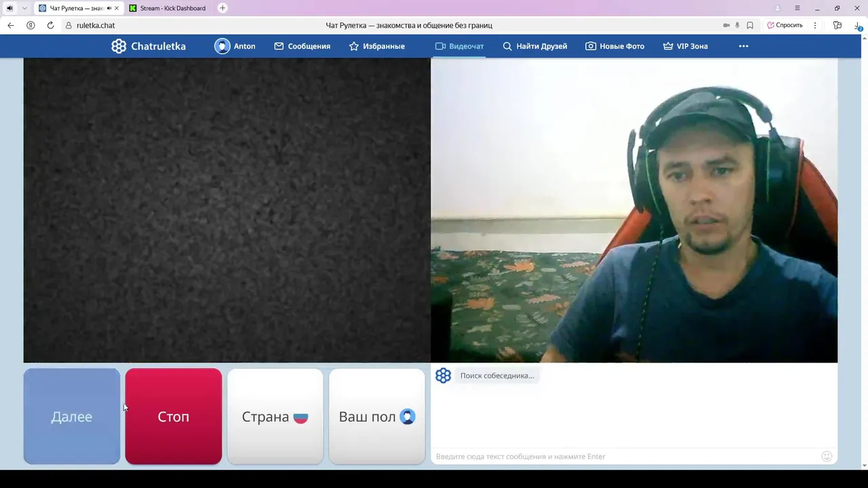This screenshot has height=488, width=868.
Task: Open Избранные favorites in navbar
Action: tap(376, 46)
